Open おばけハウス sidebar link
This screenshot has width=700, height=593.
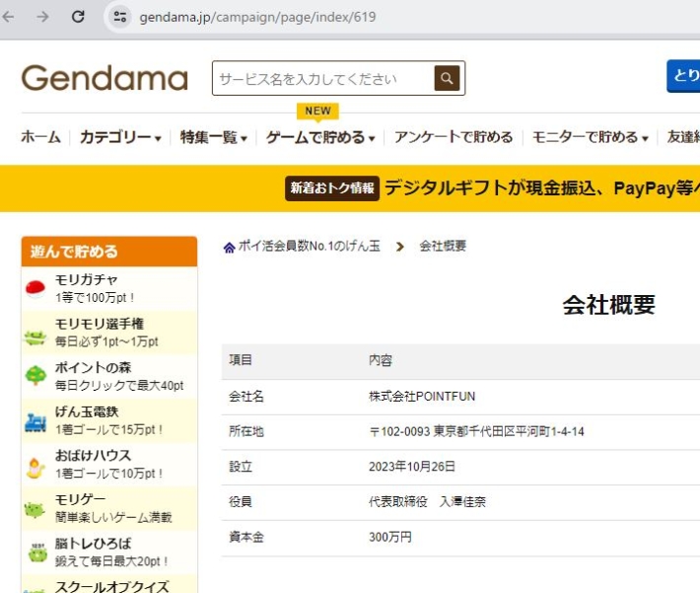pos(109,465)
